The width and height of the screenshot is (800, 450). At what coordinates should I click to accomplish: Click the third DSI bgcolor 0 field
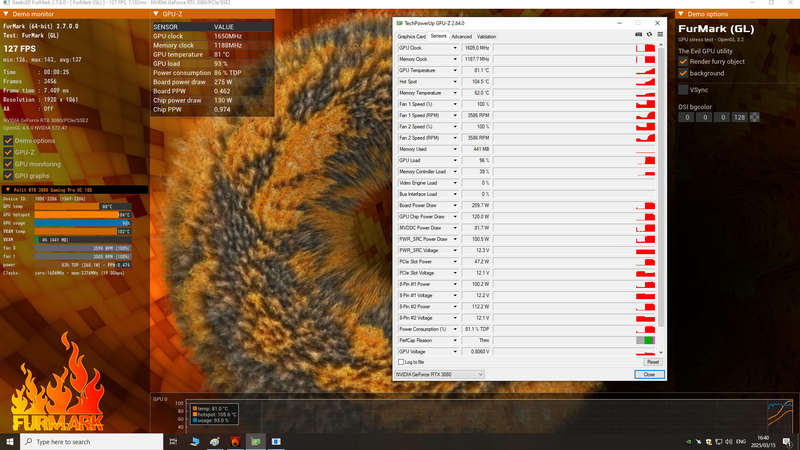coord(721,117)
